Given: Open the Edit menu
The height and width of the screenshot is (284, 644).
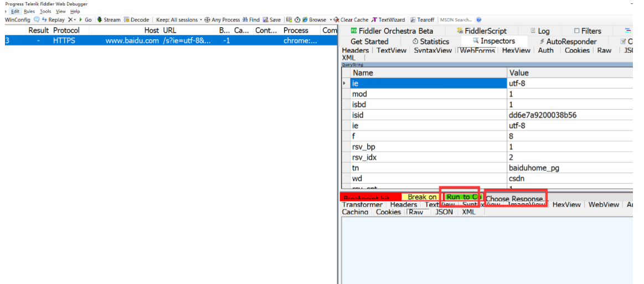Looking at the screenshot, I should (x=15, y=12).
